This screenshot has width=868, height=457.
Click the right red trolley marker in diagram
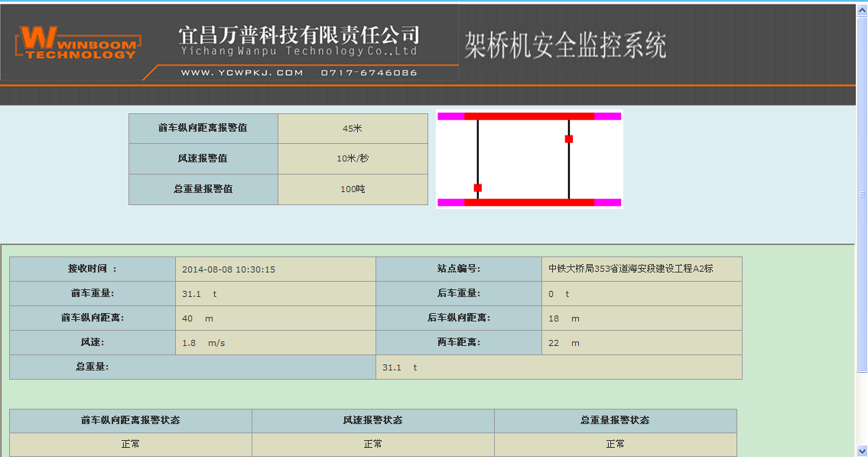click(568, 139)
